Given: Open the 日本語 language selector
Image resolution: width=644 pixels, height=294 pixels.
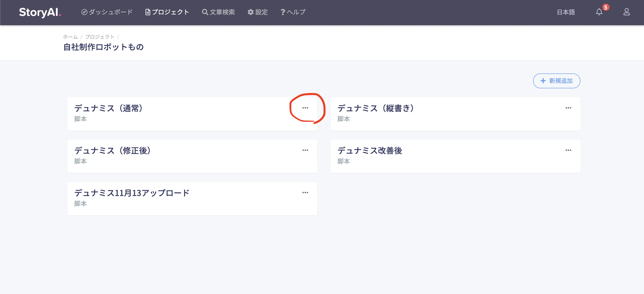Looking at the screenshot, I should pyautogui.click(x=565, y=12).
